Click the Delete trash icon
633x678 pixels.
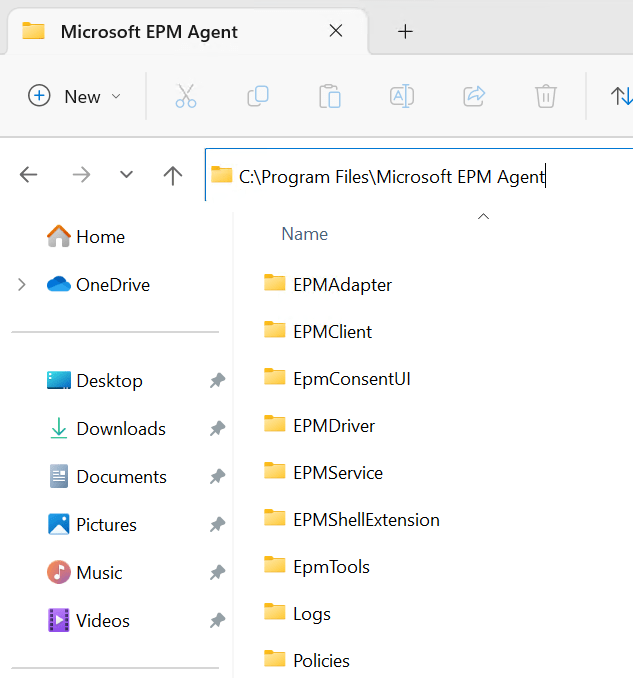coord(545,96)
